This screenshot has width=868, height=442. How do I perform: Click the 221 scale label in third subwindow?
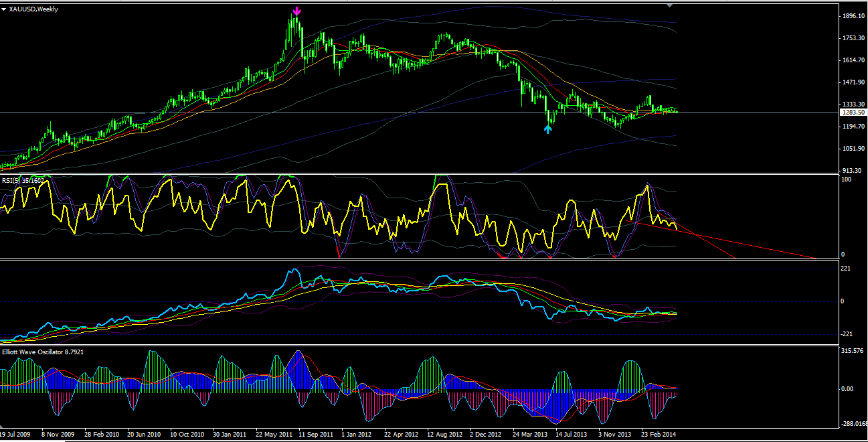846,269
